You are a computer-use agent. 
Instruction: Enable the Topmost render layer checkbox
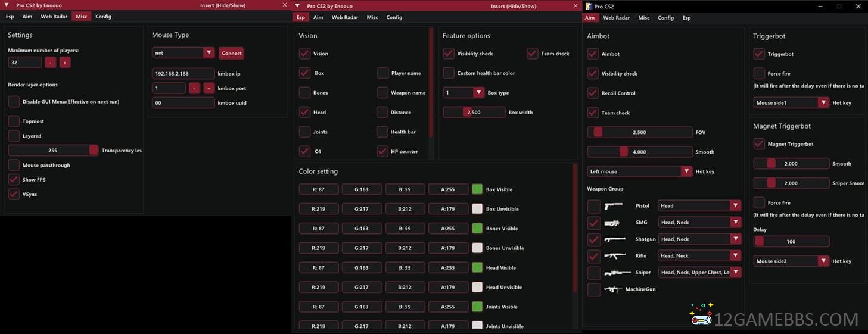coord(14,121)
